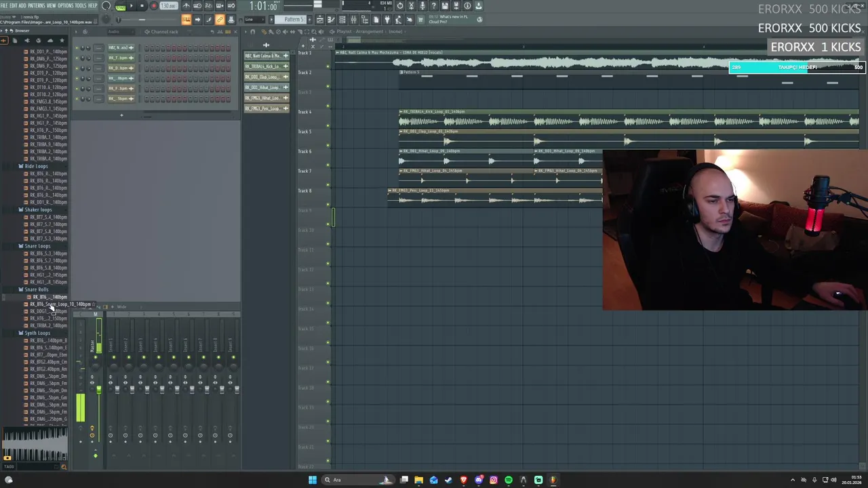Add a channel with the plus below channel rack
Screen dimensions: 868x488
click(x=121, y=115)
